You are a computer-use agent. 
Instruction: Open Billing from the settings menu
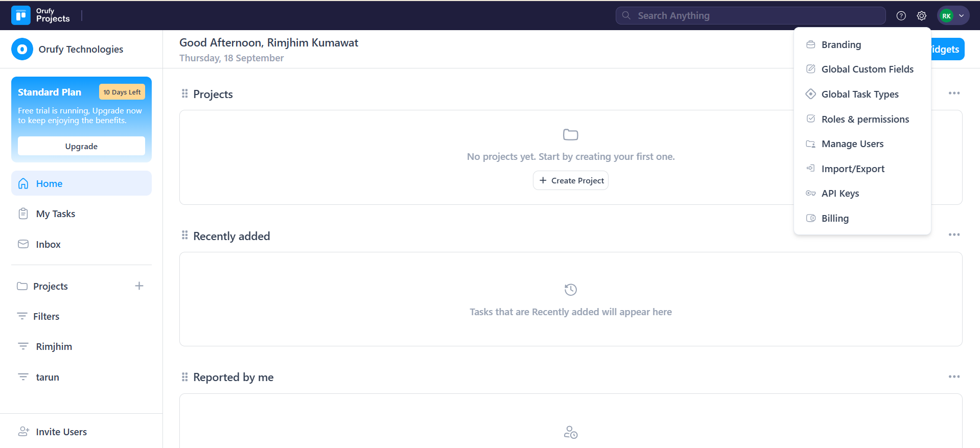834,218
